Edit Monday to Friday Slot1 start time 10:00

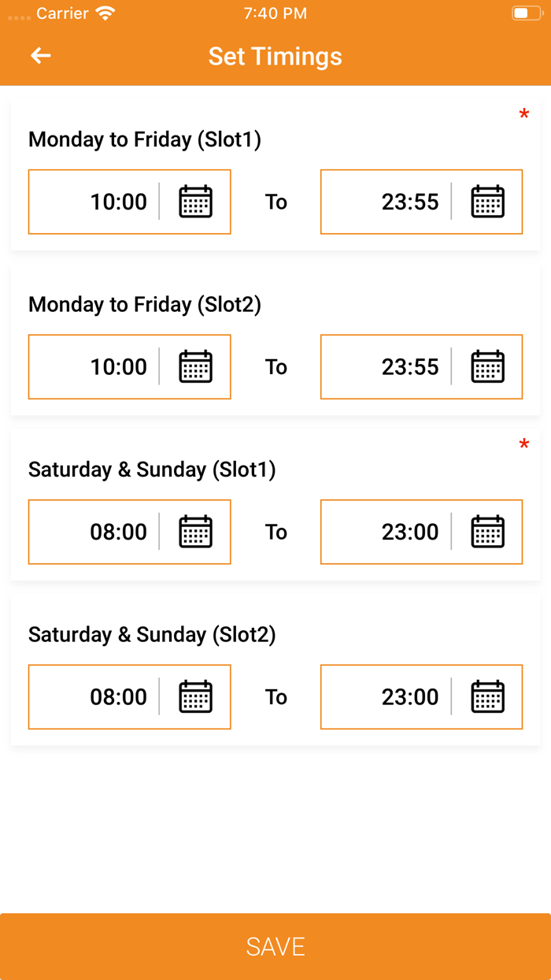(118, 202)
